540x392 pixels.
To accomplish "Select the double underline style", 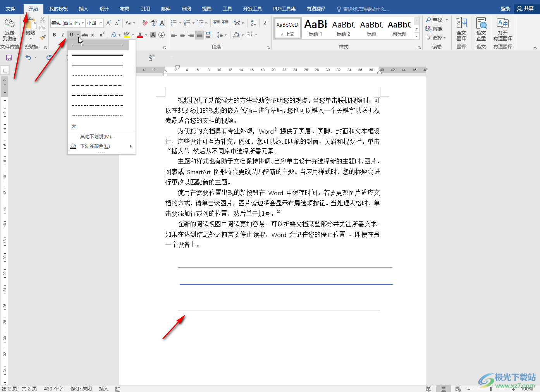I will [97, 55].
